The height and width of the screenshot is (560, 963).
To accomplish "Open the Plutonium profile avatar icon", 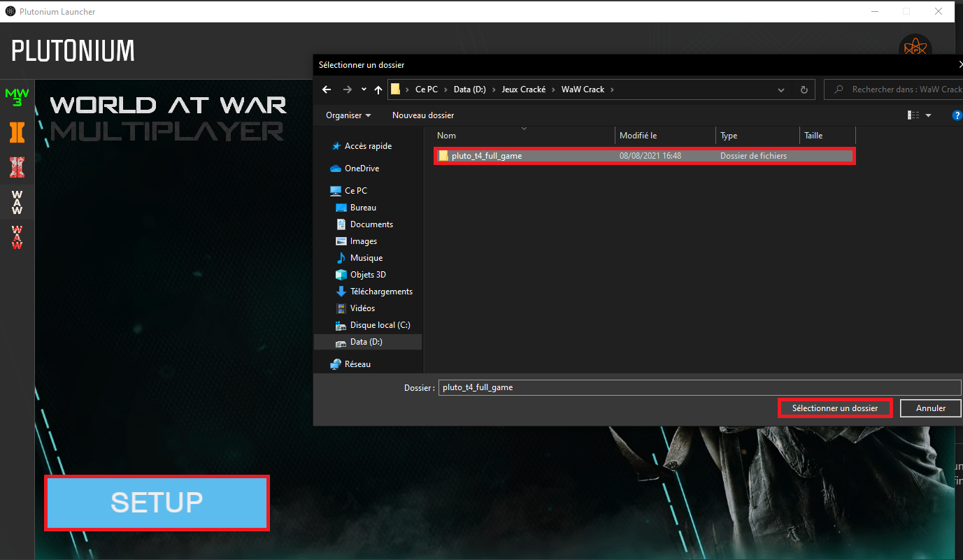I will pos(915,49).
